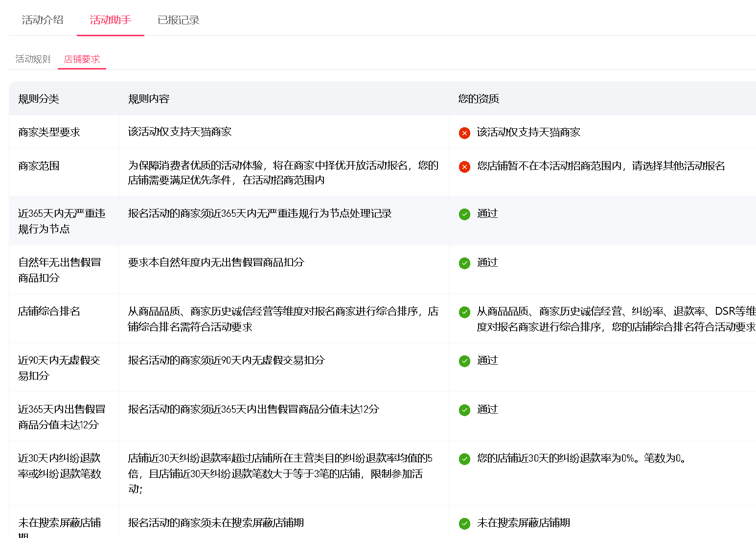The width and height of the screenshot is (756, 538).
Task: Click the 规则分类 column header
Action: 39,99
